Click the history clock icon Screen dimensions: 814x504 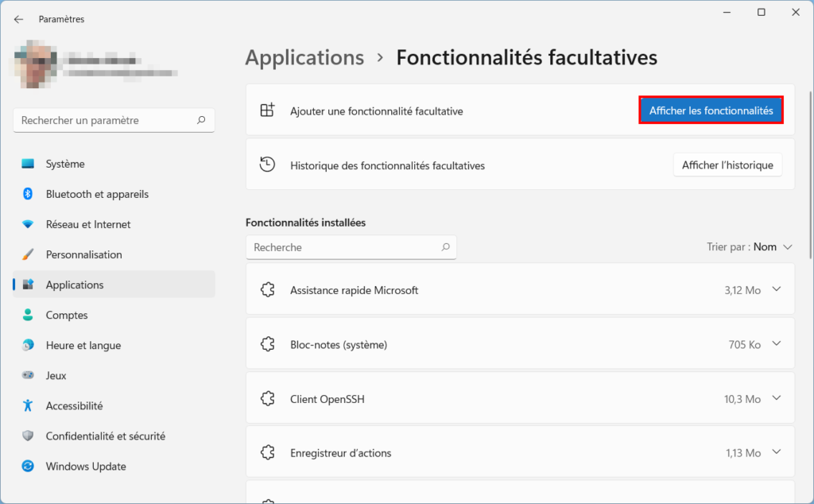coord(267,165)
